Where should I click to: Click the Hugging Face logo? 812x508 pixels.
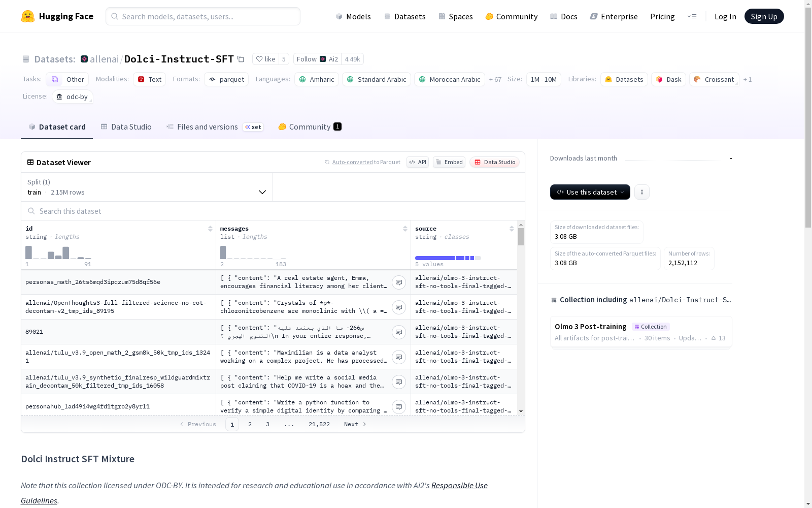(57, 16)
